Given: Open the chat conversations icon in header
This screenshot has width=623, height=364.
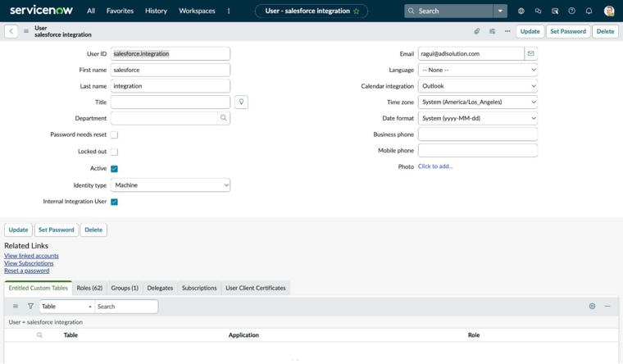Looking at the screenshot, I should click(538, 11).
